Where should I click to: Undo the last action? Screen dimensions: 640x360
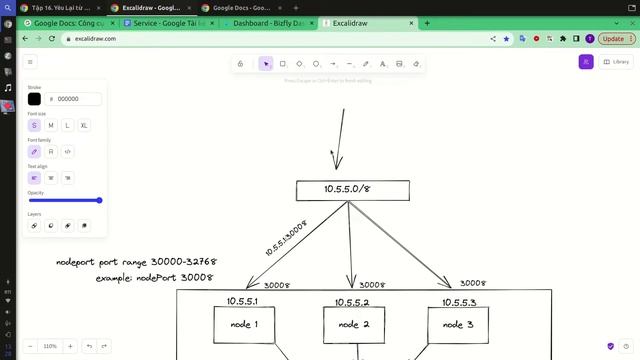coord(89,346)
